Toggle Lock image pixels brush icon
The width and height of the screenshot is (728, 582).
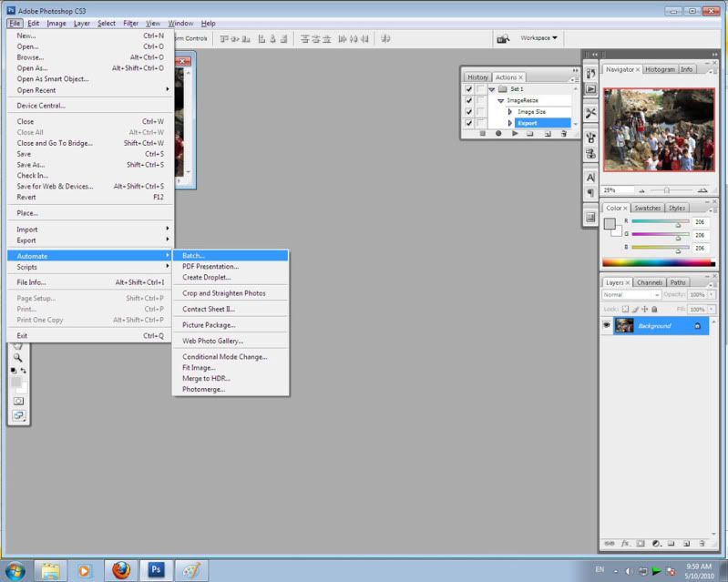[x=635, y=309]
